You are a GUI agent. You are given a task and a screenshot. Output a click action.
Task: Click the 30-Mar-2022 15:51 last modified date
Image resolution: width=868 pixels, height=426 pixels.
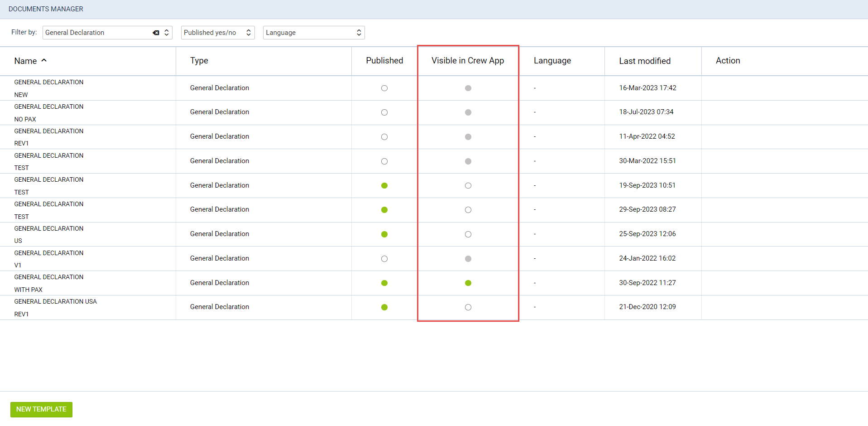tap(647, 161)
